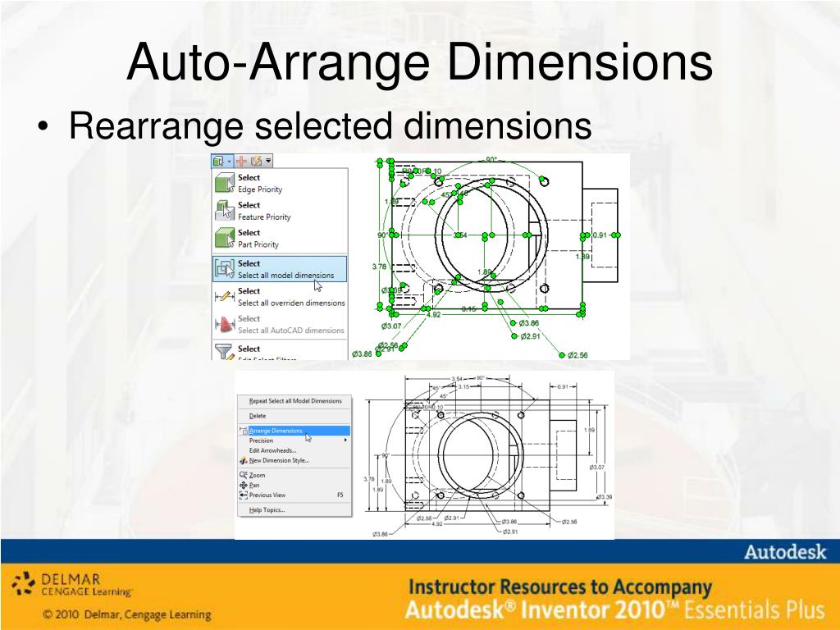840x630 pixels.
Task: Click the New Dimension Style icon
Action: [x=244, y=461]
